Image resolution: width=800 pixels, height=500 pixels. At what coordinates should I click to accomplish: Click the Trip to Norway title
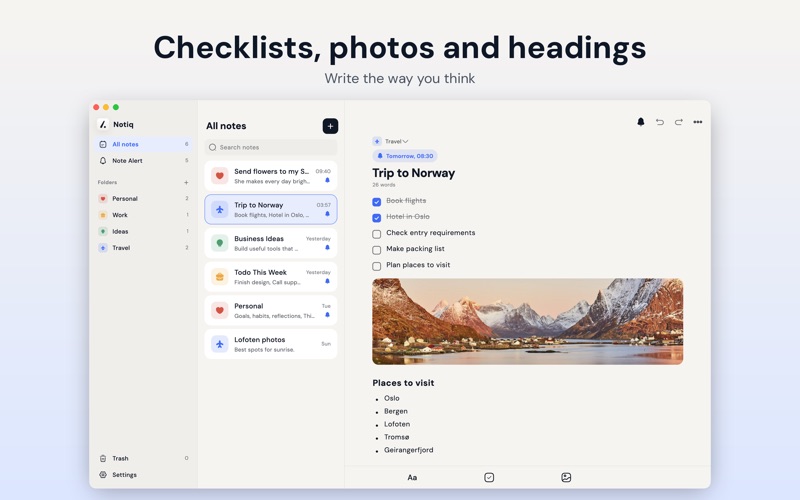pyautogui.click(x=413, y=173)
